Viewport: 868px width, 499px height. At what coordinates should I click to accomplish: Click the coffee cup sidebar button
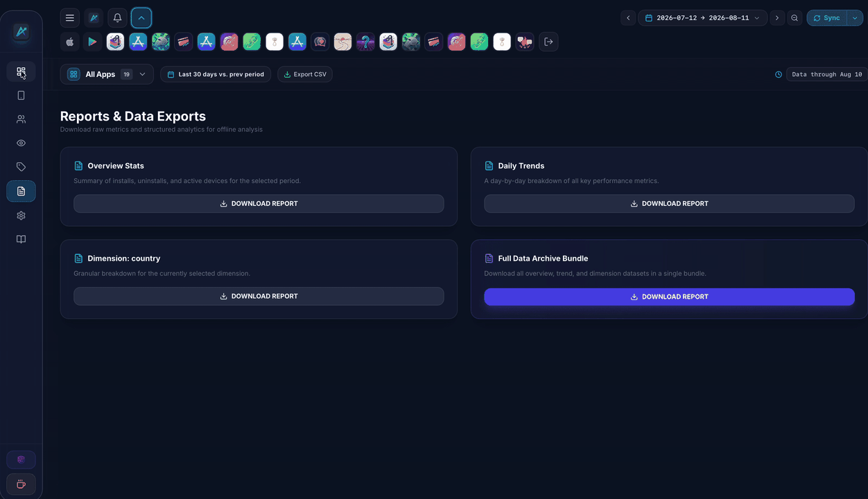tap(21, 484)
